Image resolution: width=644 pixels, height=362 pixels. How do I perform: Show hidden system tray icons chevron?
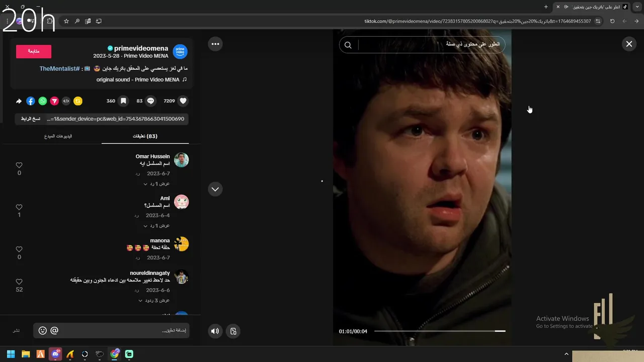click(x=566, y=354)
